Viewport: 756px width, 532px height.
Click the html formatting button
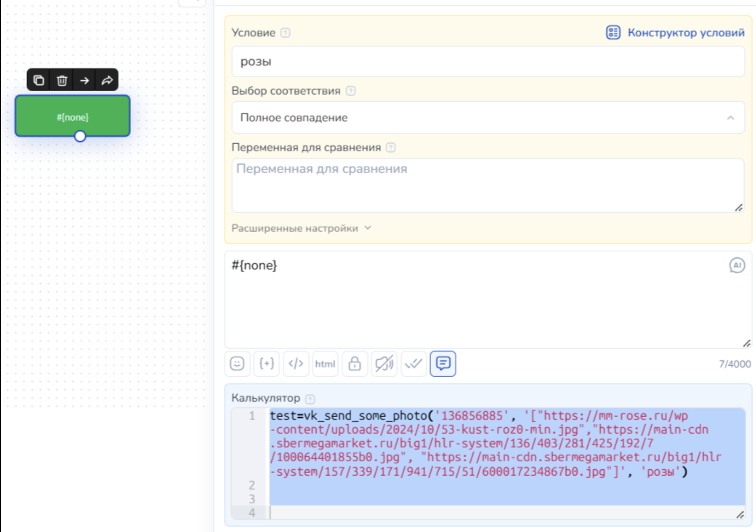click(325, 364)
